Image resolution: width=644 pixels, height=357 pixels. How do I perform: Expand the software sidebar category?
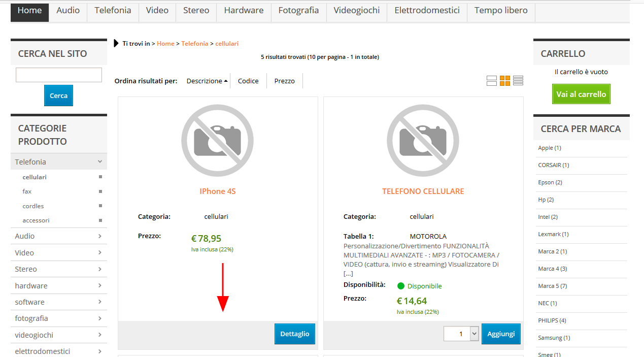(x=59, y=302)
